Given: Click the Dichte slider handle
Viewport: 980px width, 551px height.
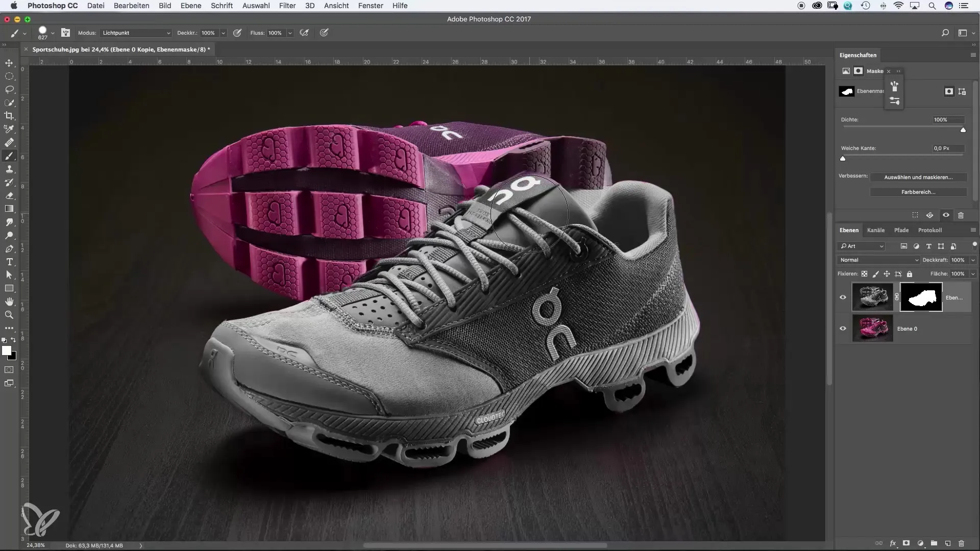Looking at the screenshot, I should 963,130.
